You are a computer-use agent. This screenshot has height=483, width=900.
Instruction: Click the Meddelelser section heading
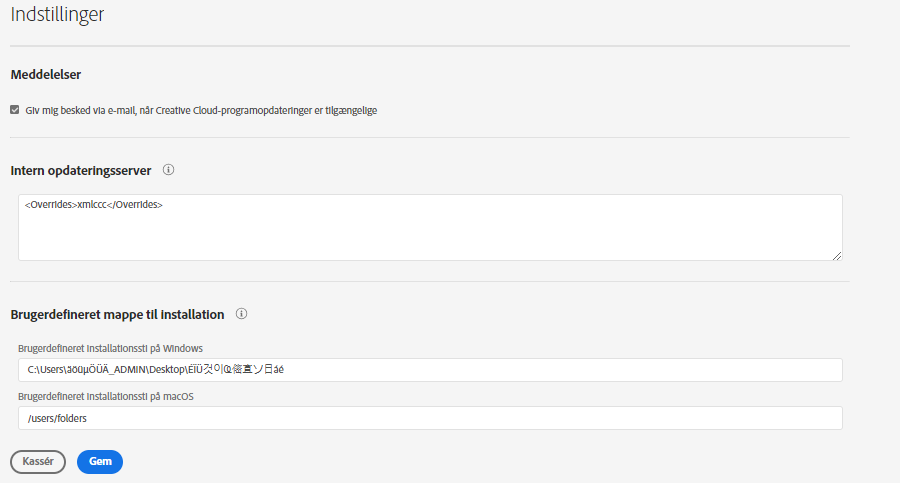pyautogui.click(x=46, y=75)
